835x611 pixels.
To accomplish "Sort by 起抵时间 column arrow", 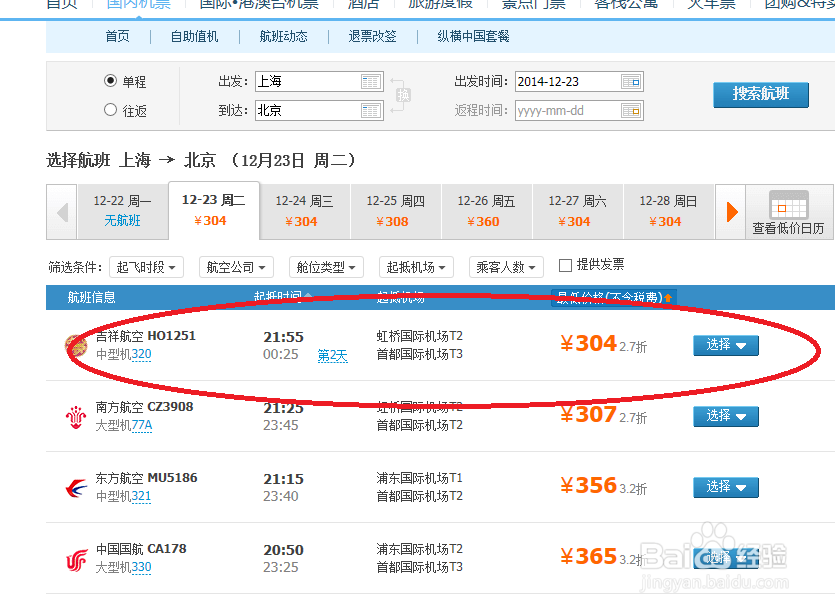I will (x=308, y=295).
